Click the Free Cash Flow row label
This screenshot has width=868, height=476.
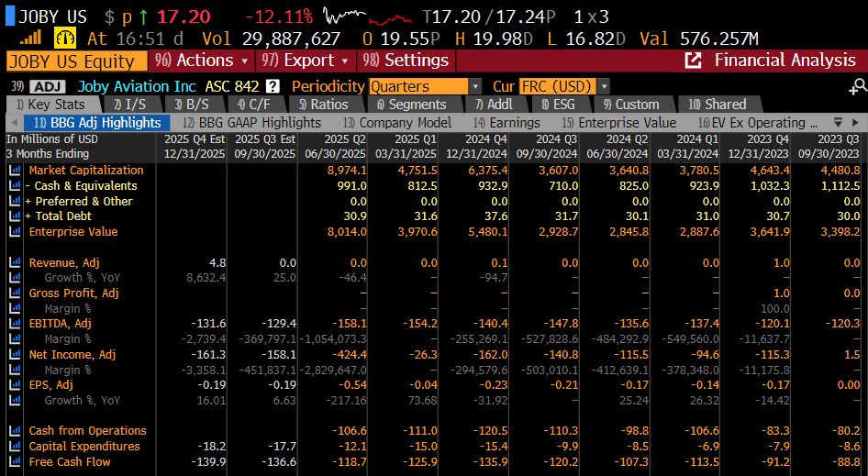pos(70,461)
